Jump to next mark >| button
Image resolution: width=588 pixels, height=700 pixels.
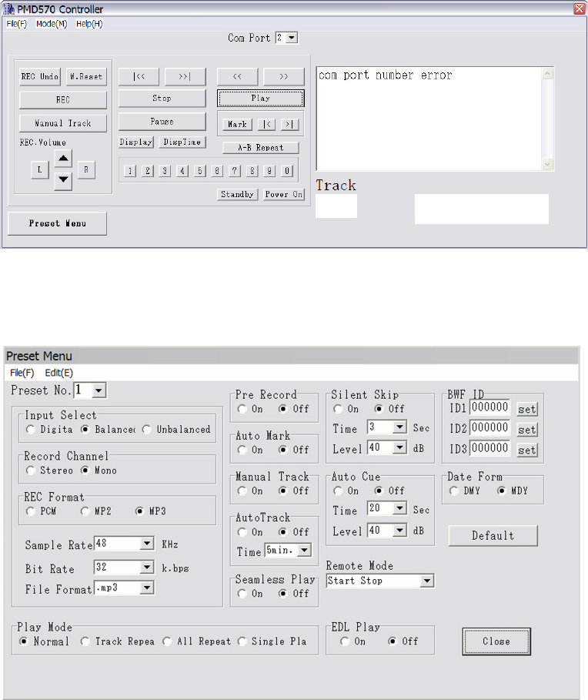pos(289,124)
